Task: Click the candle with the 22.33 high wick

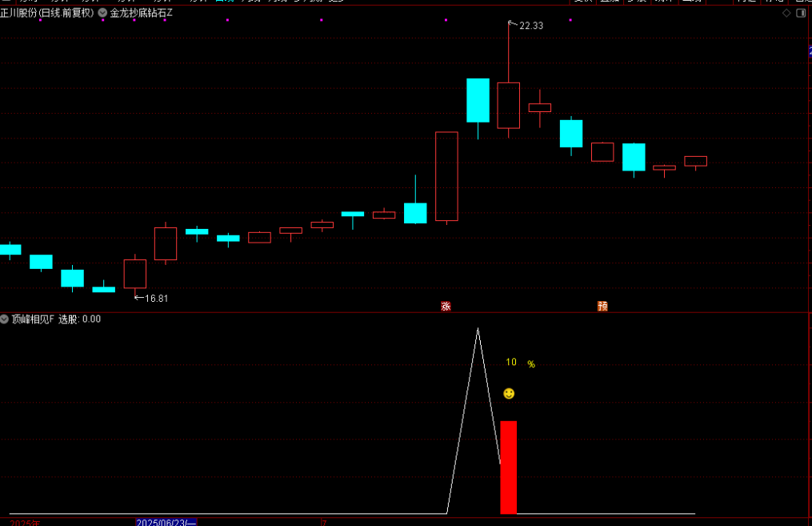Action: [x=508, y=105]
